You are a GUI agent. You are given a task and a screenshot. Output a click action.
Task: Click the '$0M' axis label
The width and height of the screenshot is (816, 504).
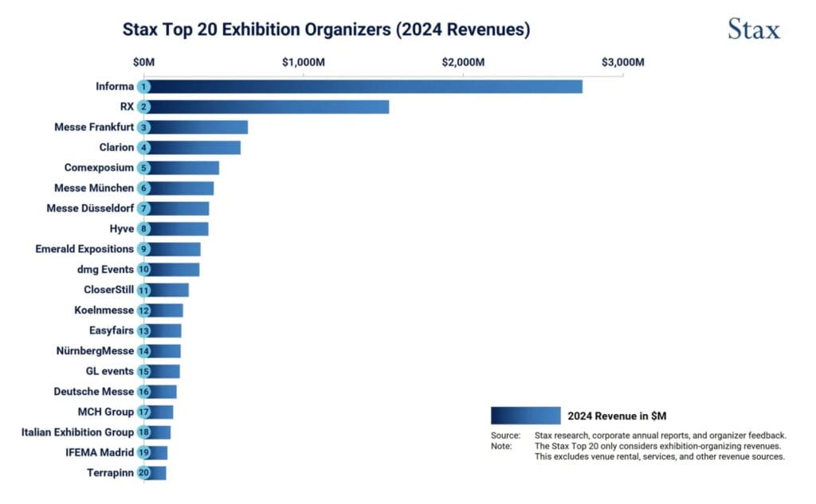click(x=143, y=62)
